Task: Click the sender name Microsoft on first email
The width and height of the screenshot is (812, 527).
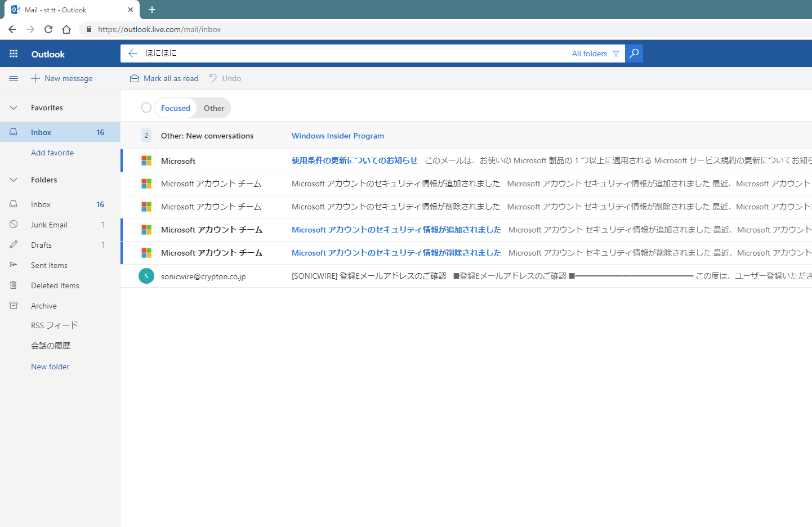Action: pos(178,161)
